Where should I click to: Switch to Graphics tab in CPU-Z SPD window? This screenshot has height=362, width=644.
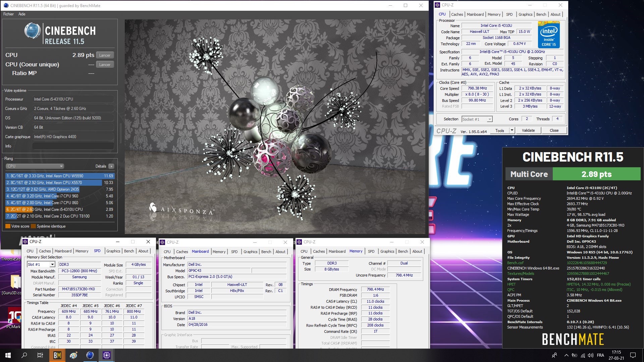[x=113, y=251]
